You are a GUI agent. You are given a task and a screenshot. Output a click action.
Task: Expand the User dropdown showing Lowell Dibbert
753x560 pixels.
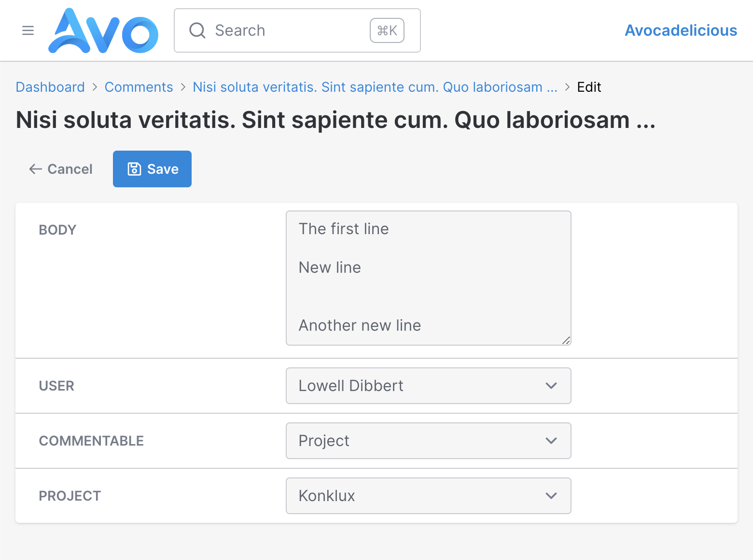click(x=429, y=386)
